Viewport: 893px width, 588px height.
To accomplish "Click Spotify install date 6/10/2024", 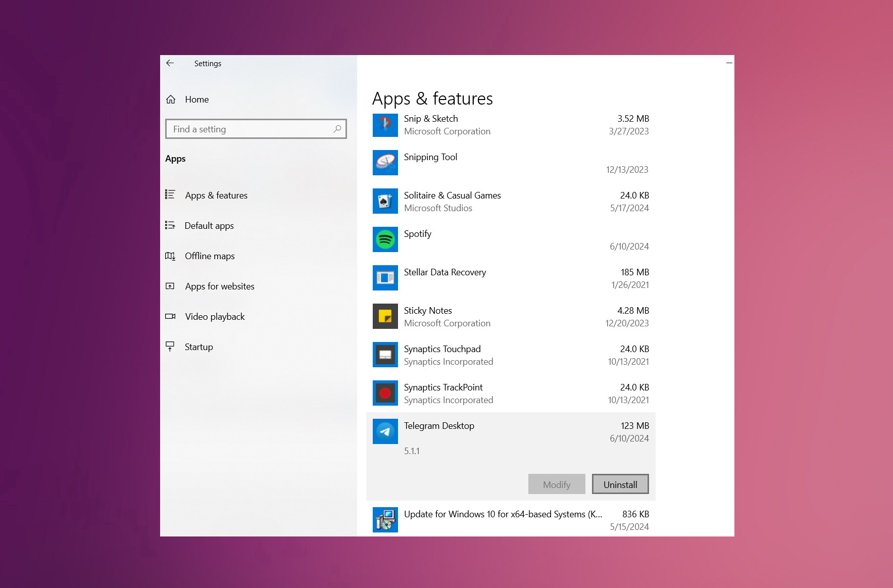I will [629, 247].
